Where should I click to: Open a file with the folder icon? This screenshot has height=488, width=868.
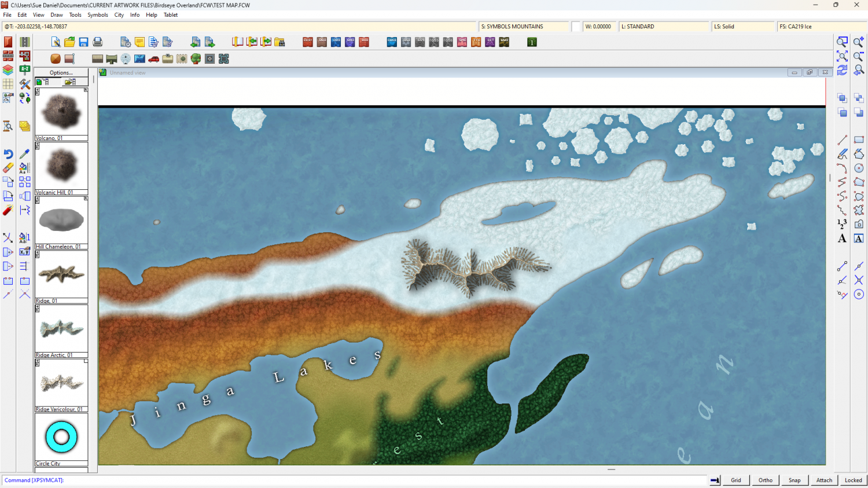pos(69,42)
